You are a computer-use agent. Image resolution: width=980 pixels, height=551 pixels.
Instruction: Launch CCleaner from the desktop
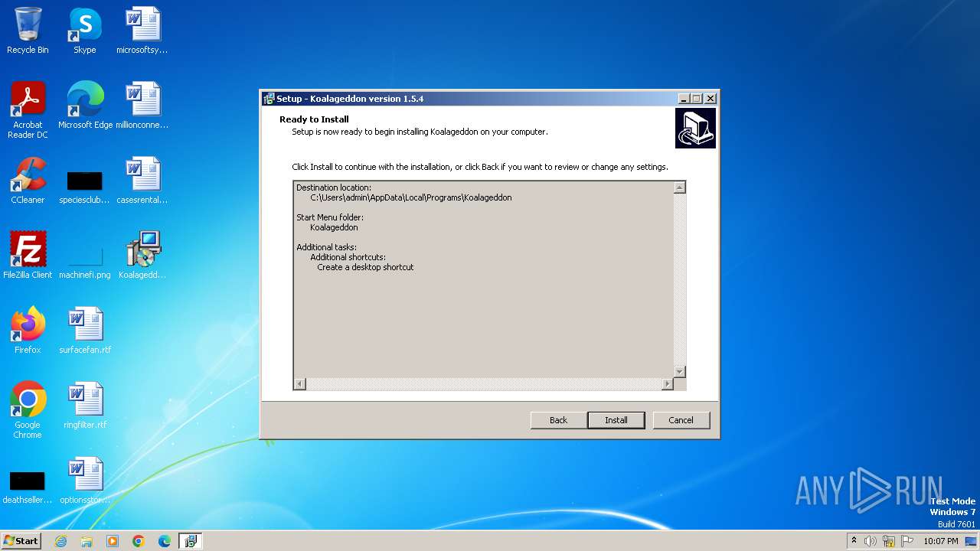click(x=28, y=181)
